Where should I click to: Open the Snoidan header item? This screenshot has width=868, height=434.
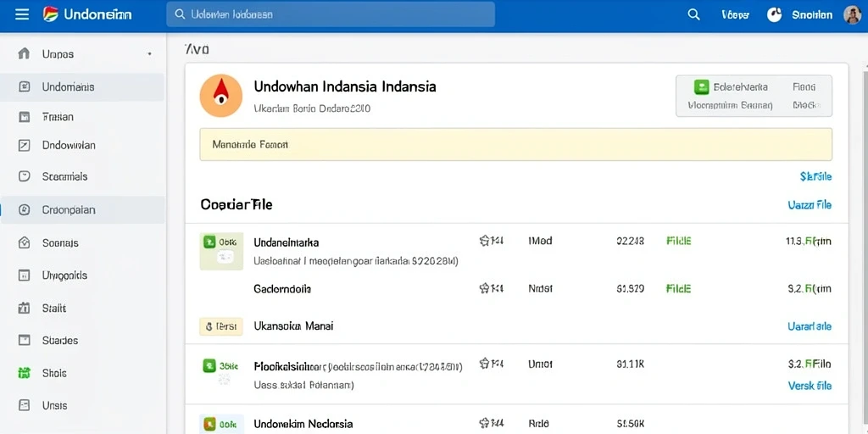[x=812, y=15]
